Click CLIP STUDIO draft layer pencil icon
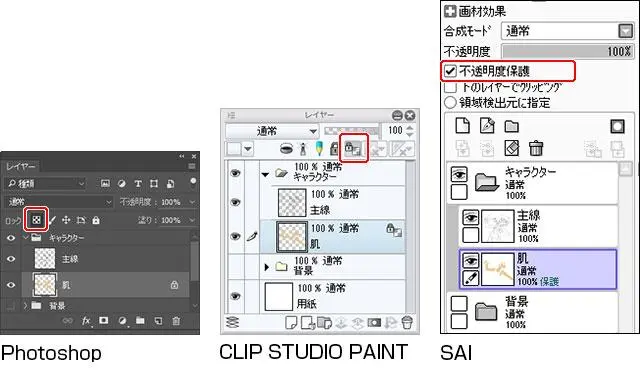Image resolution: width=640 pixels, height=370 pixels. click(x=319, y=148)
